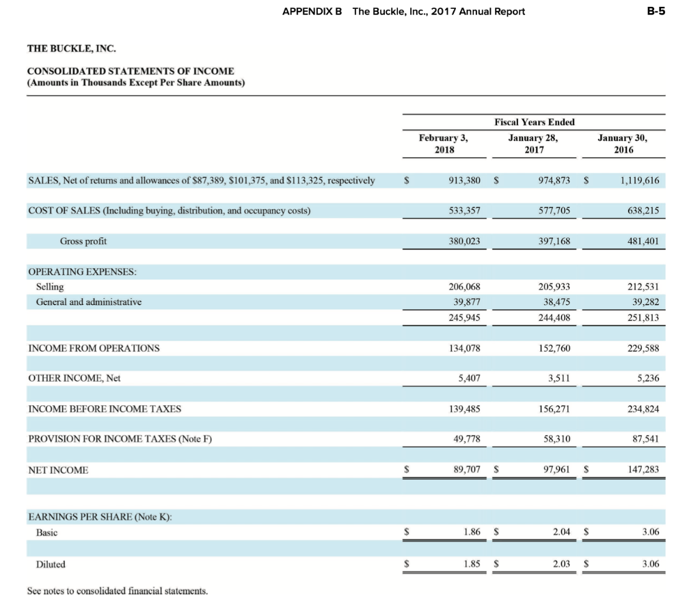
Task: Select the Selling expense value 206,068
Action: pos(464,286)
